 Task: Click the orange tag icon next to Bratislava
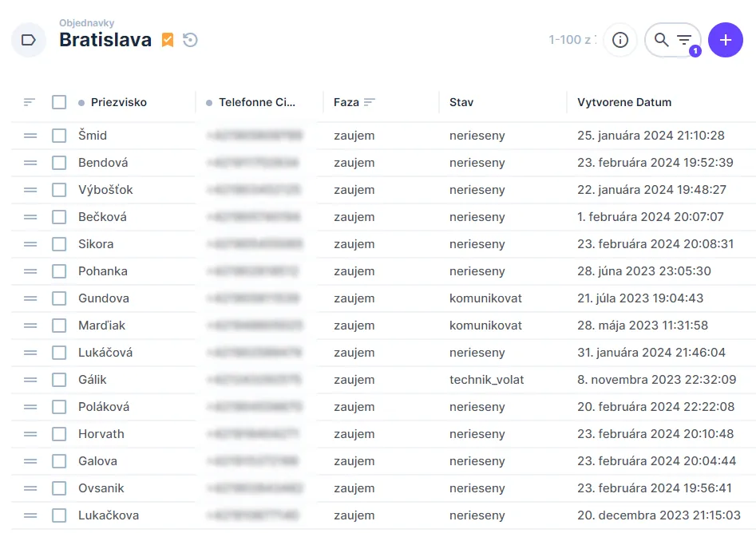pos(167,40)
